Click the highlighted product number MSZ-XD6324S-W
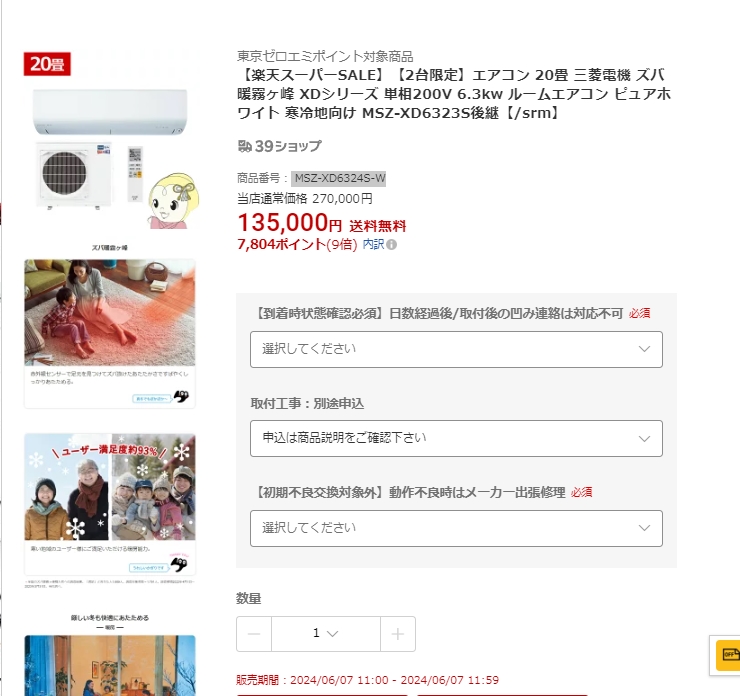This screenshot has height=696, width=740. coord(340,178)
